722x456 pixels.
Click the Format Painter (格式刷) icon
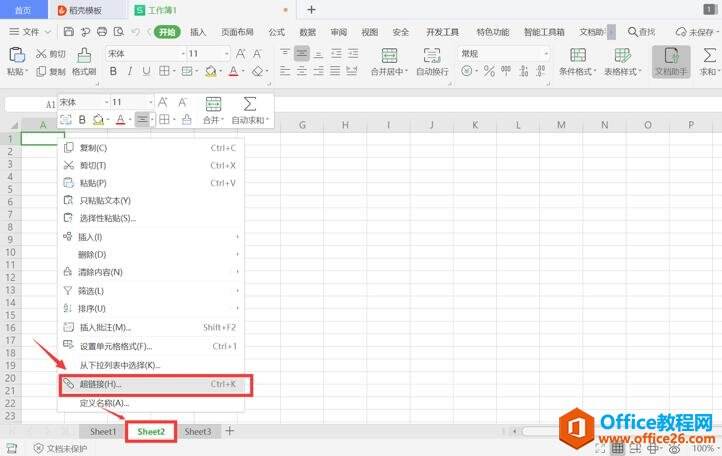point(84,54)
